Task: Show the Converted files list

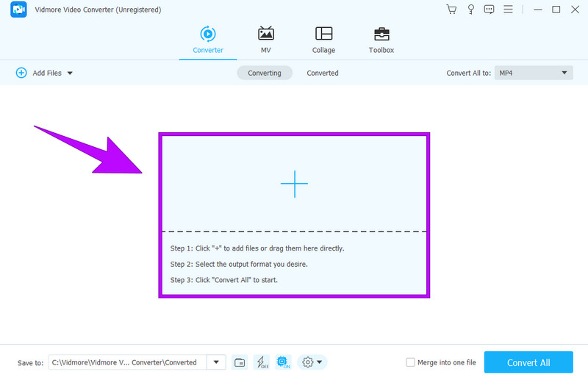Action: 323,73
